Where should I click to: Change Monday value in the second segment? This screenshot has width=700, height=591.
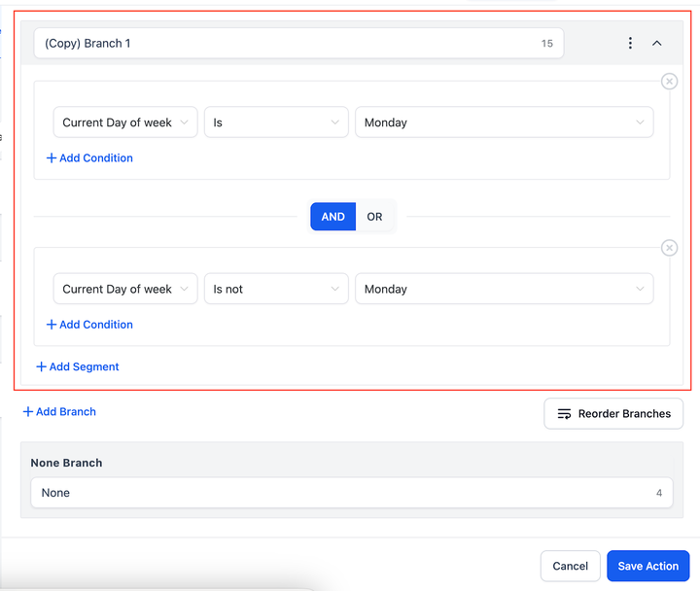tap(505, 289)
